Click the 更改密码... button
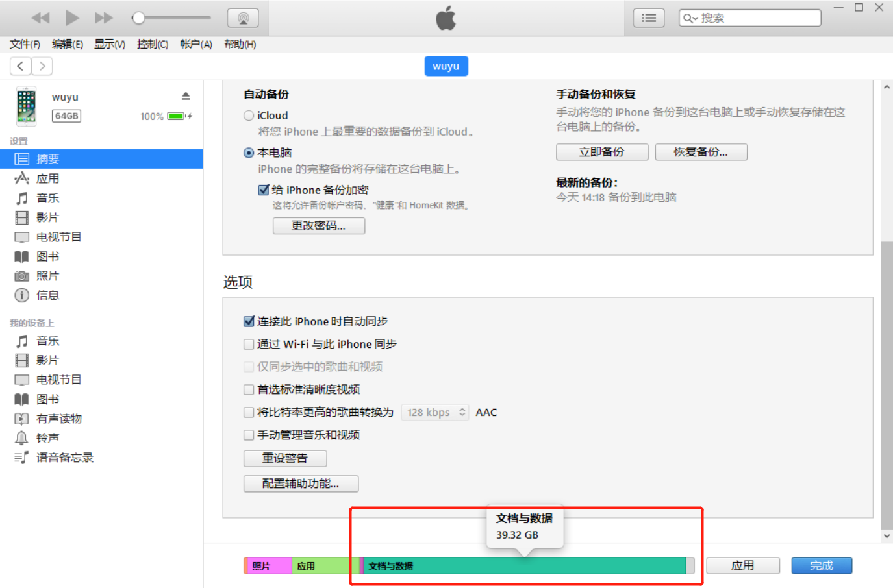 pyautogui.click(x=319, y=226)
